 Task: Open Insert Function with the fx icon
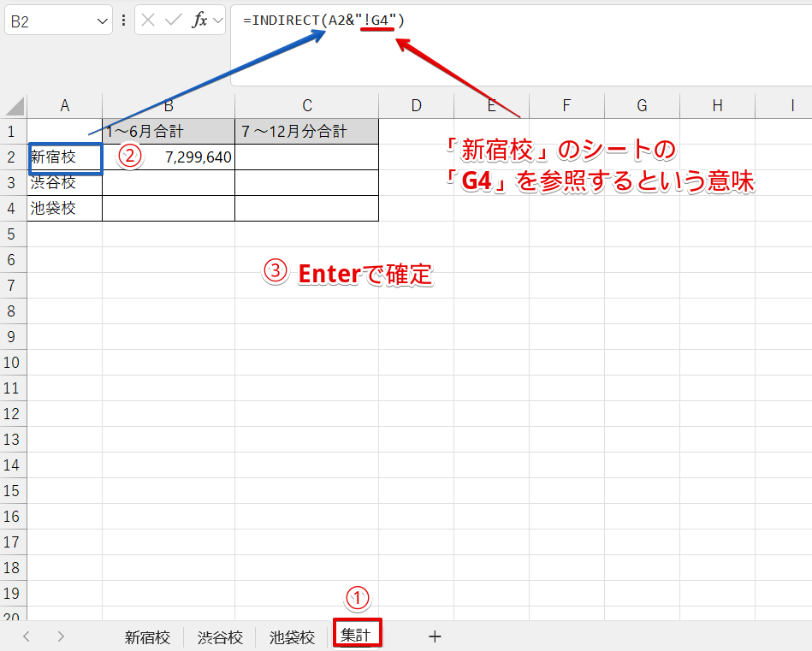(199, 21)
